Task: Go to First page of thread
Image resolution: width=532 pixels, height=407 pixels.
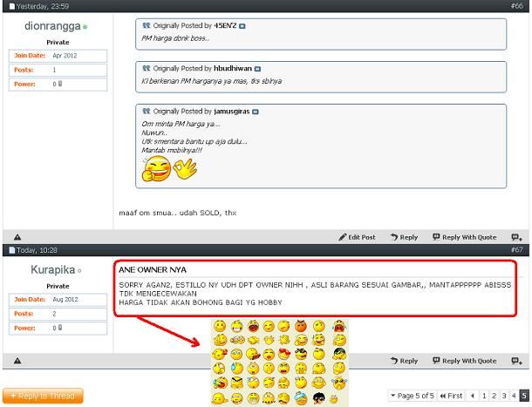Action: (x=451, y=396)
